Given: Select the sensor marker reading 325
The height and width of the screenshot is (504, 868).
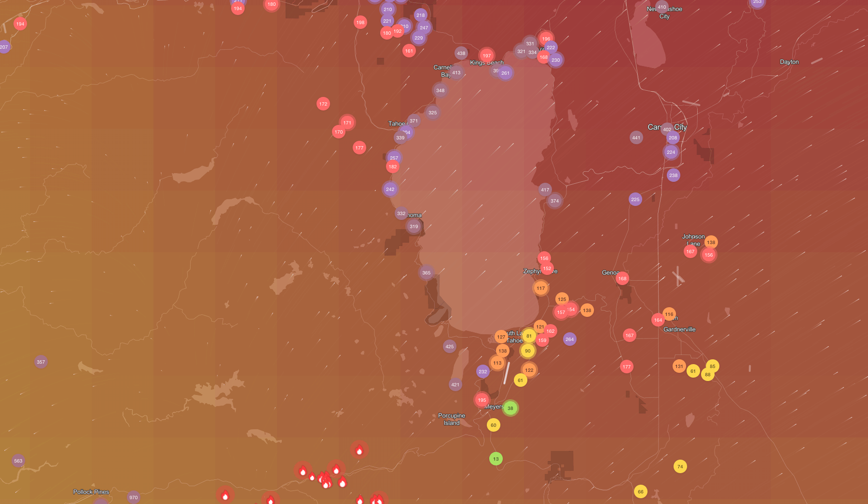Looking at the screenshot, I should (433, 112).
